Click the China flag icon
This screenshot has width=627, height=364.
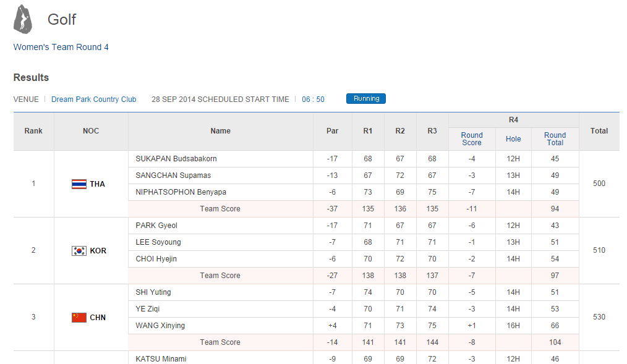click(x=79, y=317)
